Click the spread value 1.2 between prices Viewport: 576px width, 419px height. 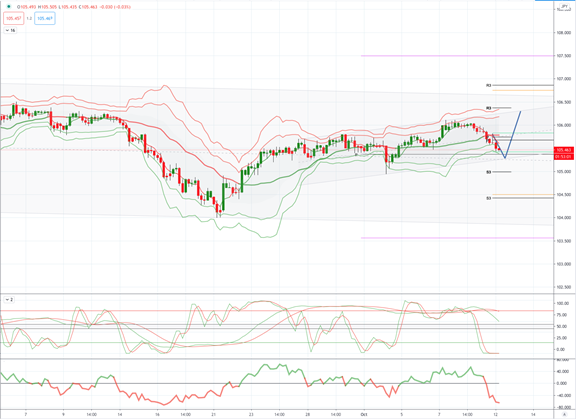pos(29,18)
